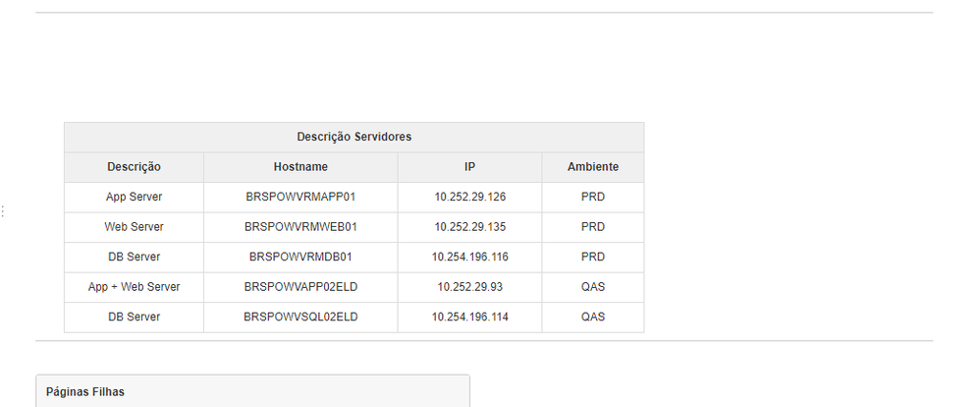
Task: Select hostname BRSPOWVAPP02ELD cell
Action: coord(300,287)
